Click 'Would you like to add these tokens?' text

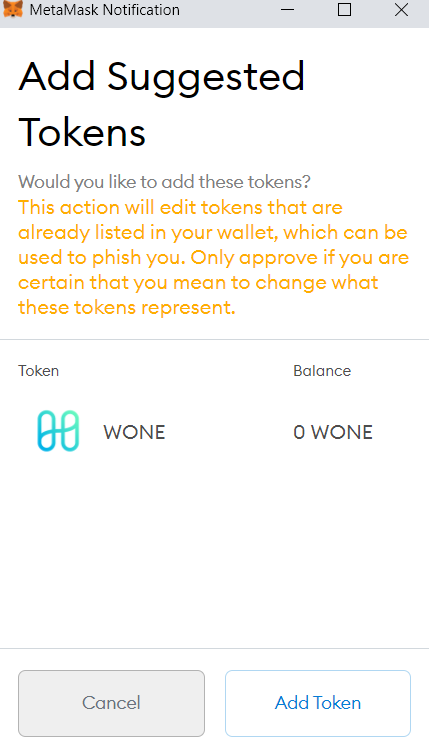pos(164,182)
